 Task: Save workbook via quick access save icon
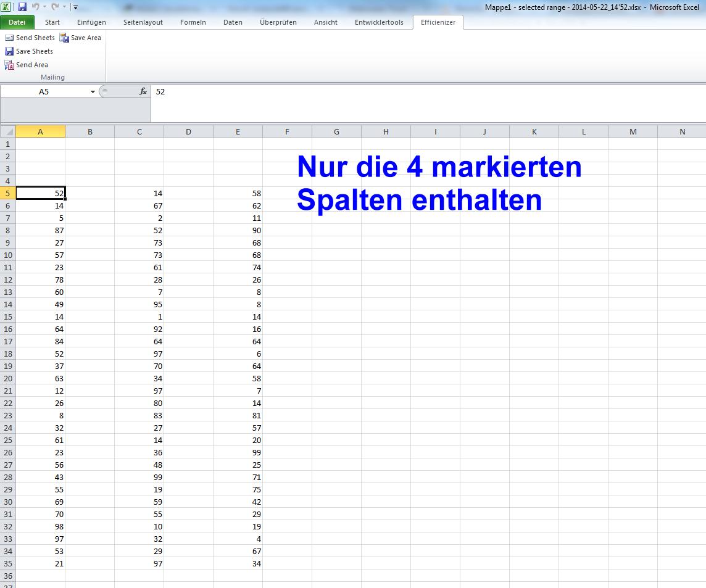pyautogui.click(x=22, y=7)
